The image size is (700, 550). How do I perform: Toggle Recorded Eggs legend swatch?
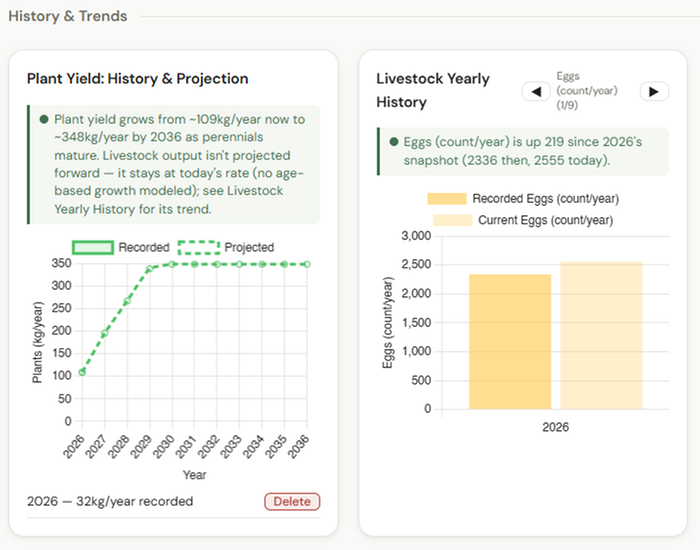(x=447, y=199)
